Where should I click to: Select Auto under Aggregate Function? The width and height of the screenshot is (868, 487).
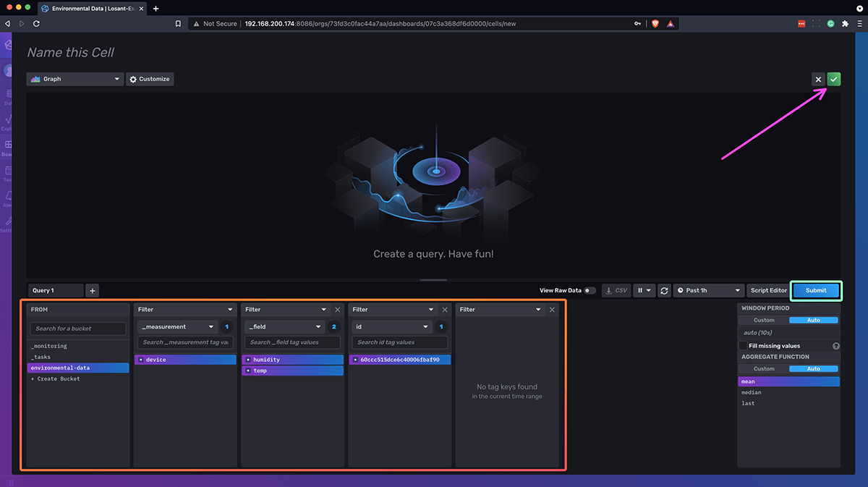pos(814,368)
